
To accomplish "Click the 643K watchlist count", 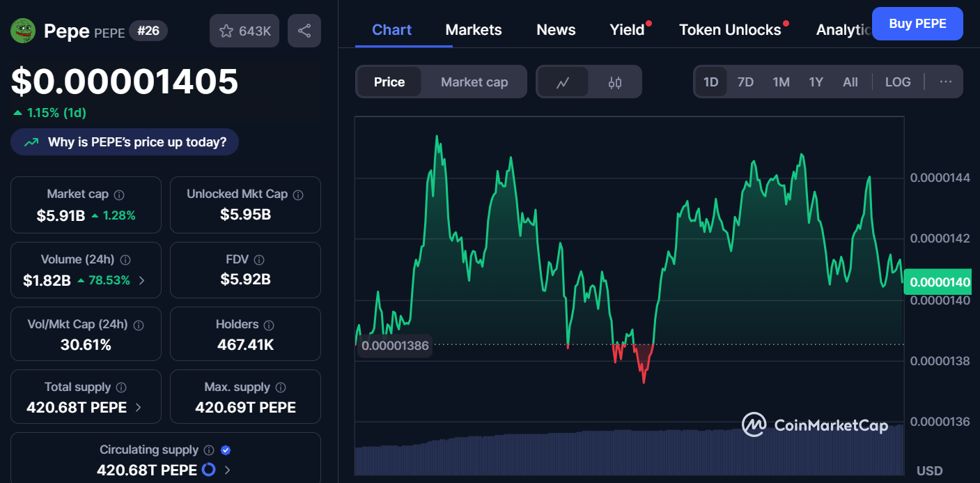I will (x=255, y=31).
